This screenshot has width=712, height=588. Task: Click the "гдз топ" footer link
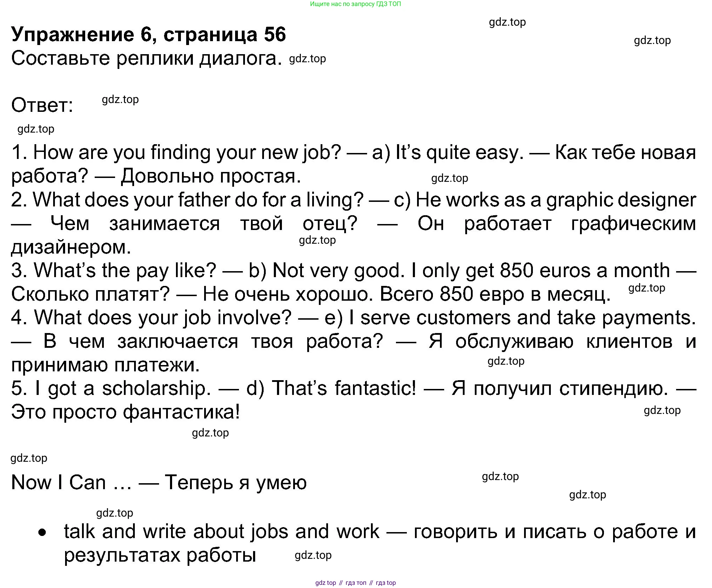pyautogui.click(x=356, y=583)
